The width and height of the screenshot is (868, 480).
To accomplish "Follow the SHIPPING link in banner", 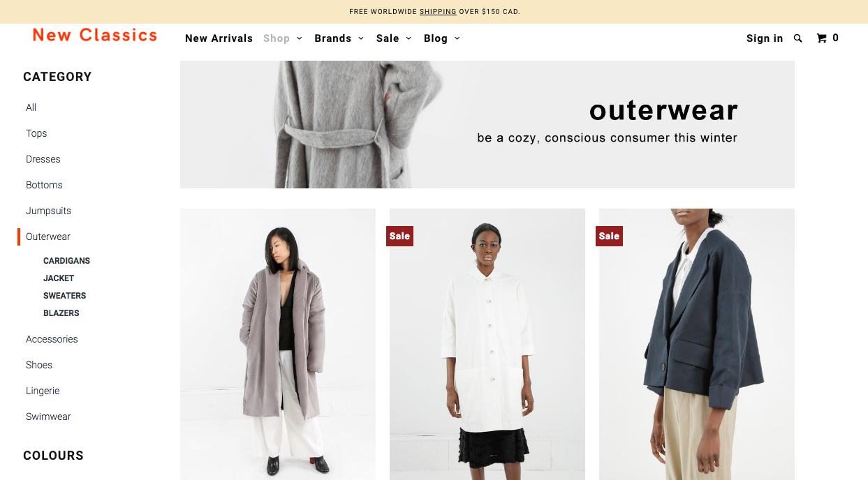I will tap(438, 12).
